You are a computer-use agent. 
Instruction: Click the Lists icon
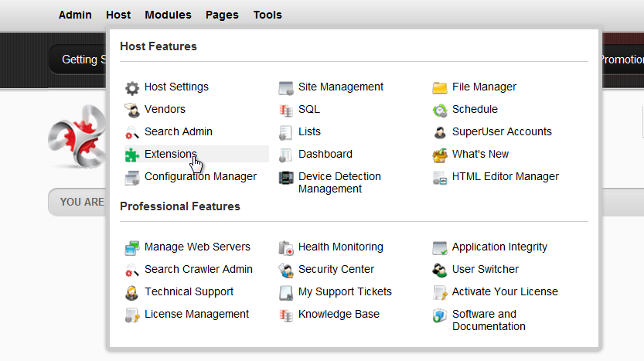tap(286, 133)
